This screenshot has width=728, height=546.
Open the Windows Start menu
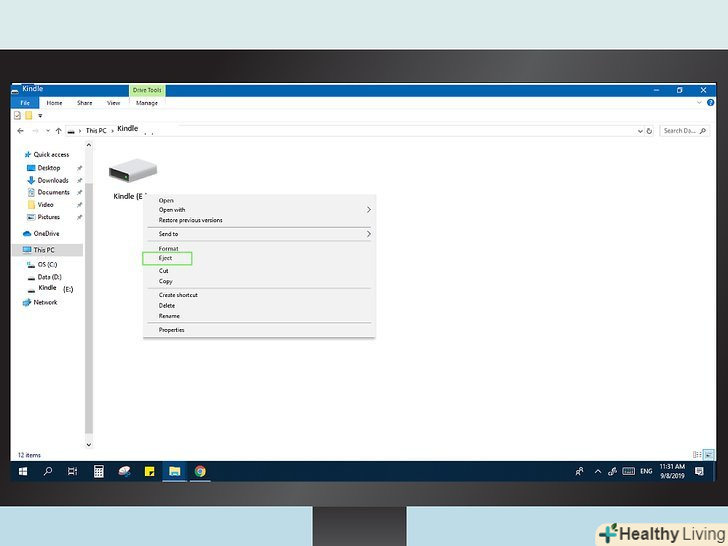tap(23, 471)
